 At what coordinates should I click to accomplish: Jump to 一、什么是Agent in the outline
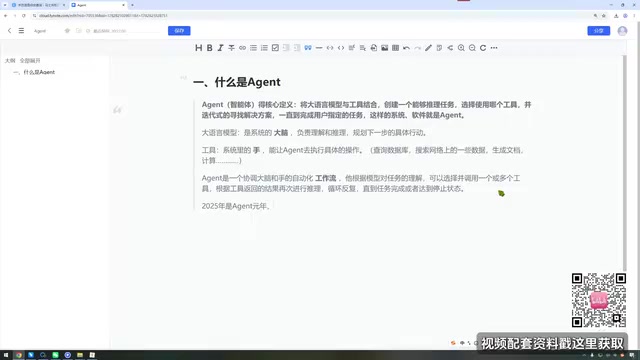tap(34, 72)
